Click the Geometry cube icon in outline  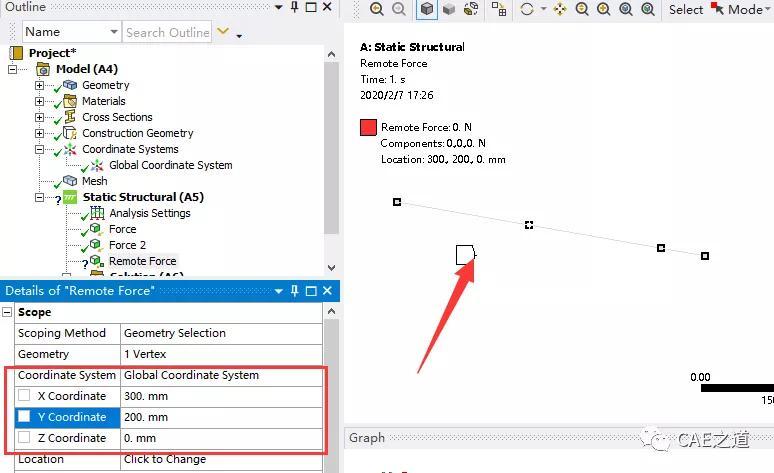tap(70, 85)
